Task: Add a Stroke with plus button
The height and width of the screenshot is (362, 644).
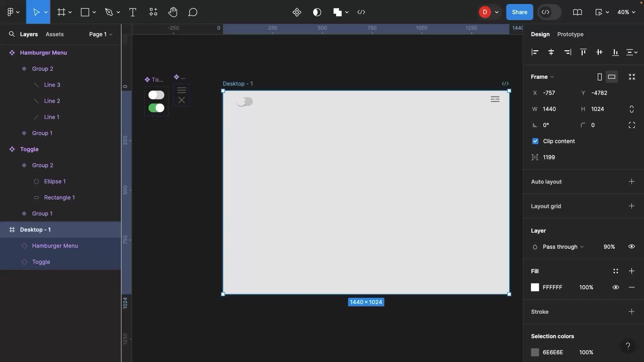Action: 632,311
